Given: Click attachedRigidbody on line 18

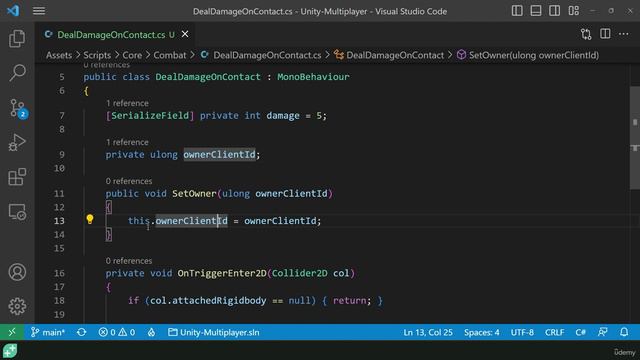Looking at the screenshot, I should coord(219,300).
